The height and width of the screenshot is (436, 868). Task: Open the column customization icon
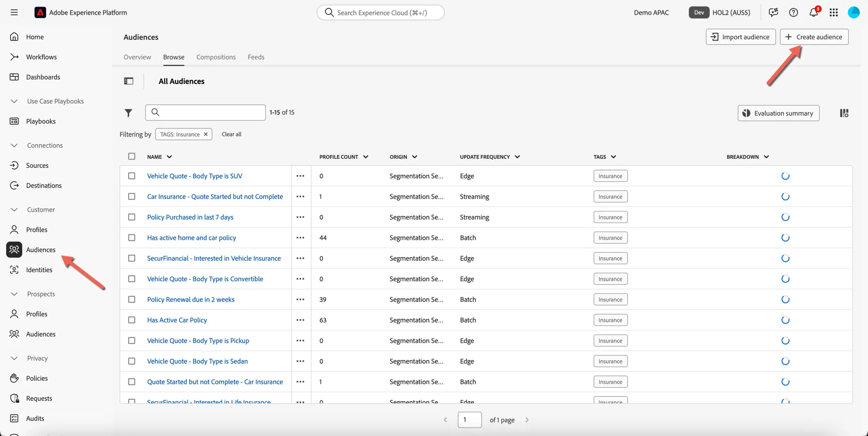click(x=844, y=113)
